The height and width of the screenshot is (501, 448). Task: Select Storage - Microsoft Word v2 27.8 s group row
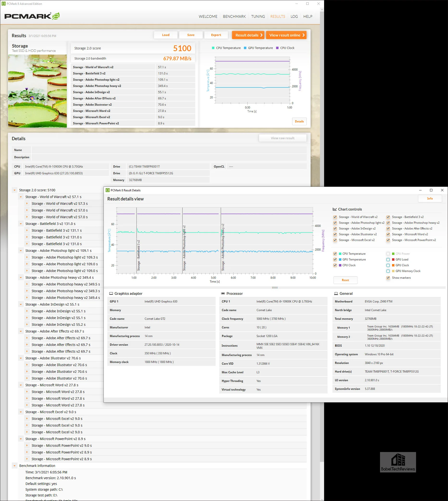tap(52, 385)
